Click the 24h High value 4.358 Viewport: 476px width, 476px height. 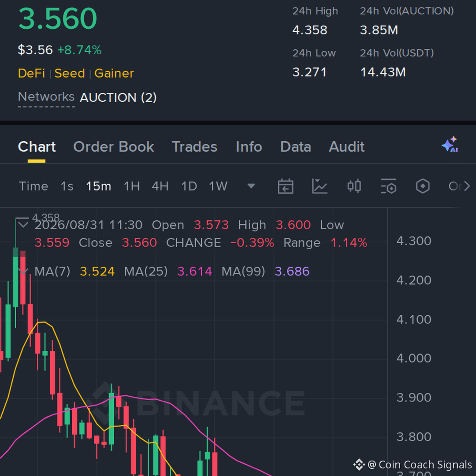[x=310, y=30]
